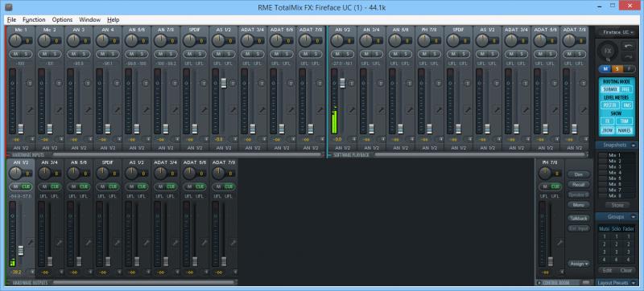The height and width of the screenshot is (291, 644).
Task: Open settings wrench on software playback AN 1/2
Action: (x=353, y=110)
